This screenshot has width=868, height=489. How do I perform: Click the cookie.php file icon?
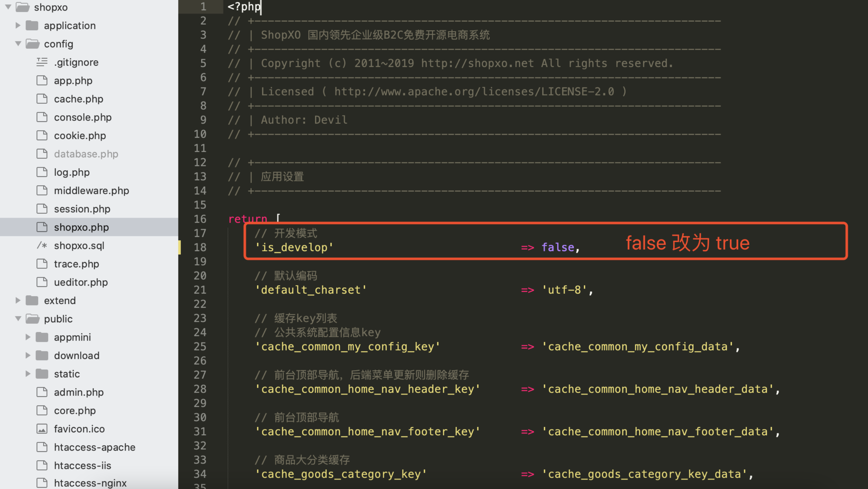coord(42,136)
